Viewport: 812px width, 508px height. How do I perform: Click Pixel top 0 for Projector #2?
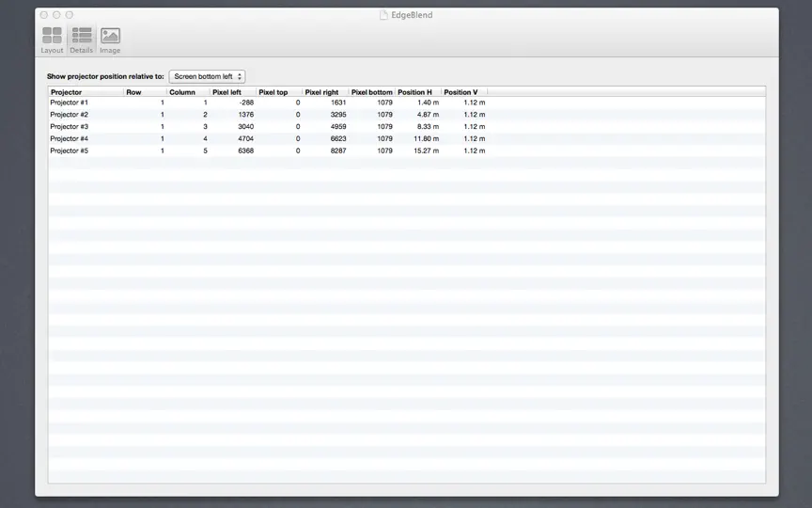[x=298, y=115]
